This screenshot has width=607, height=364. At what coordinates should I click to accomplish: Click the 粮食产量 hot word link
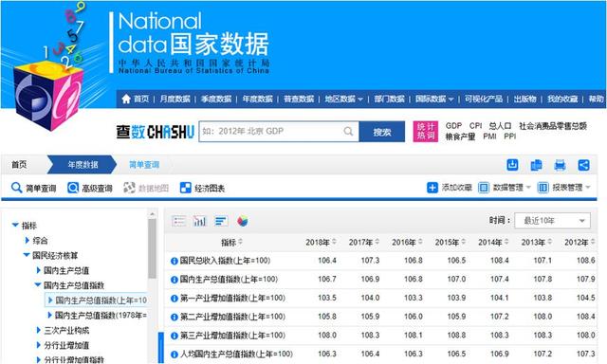pyautogui.click(x=460, y=136)
